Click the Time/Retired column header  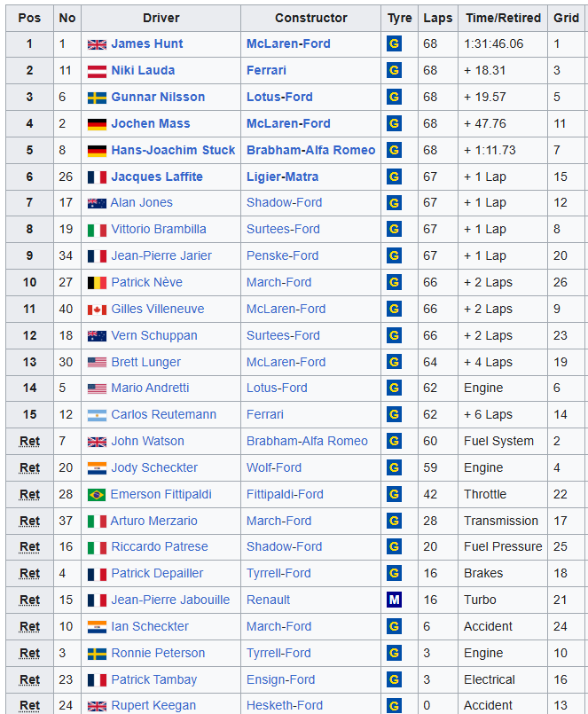pyautogui.click(x=503, y=18)
